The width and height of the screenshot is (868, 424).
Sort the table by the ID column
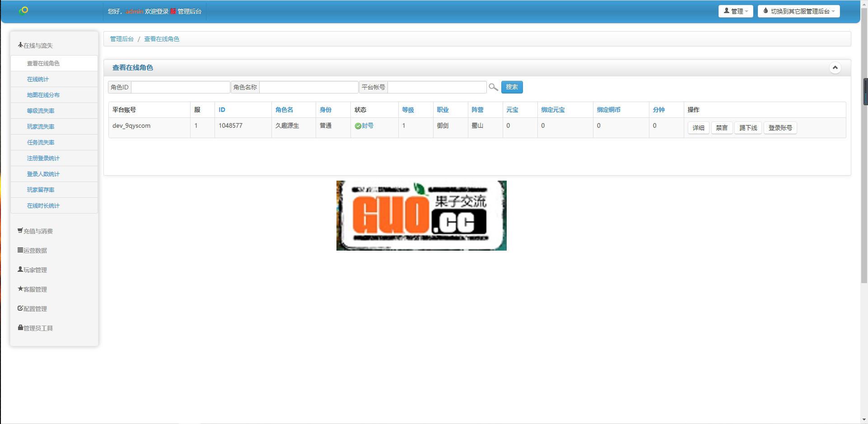(222, 110)
